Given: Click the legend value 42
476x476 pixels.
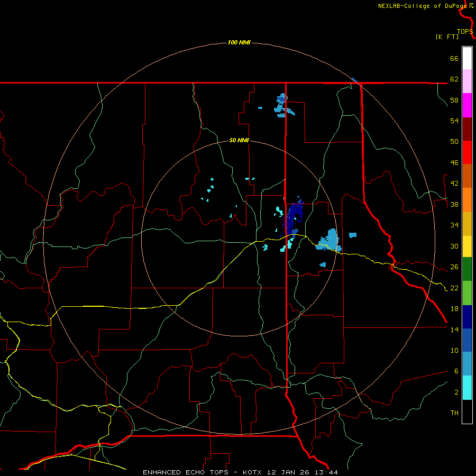Looking at the screenshot, I should point(454,184).
